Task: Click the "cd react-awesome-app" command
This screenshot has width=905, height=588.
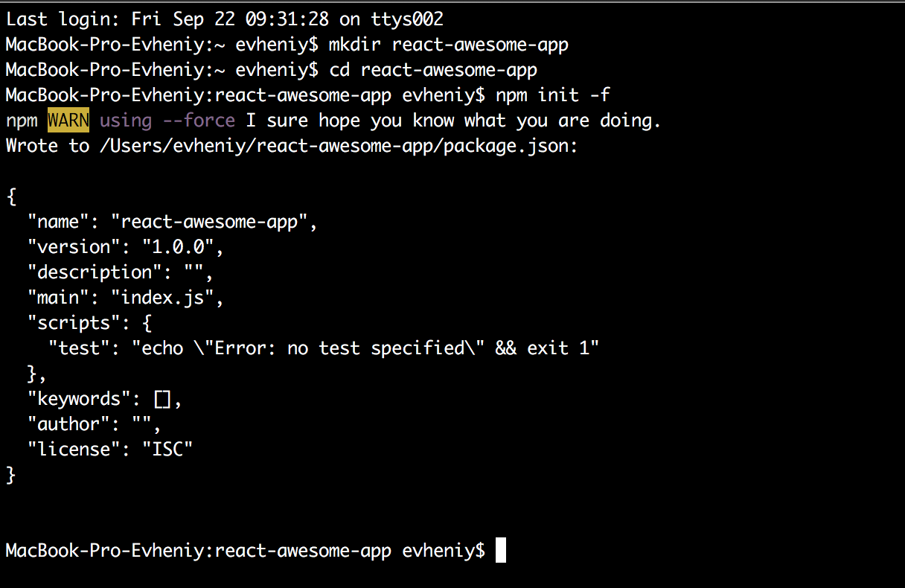Action: (x=432, y=70)
